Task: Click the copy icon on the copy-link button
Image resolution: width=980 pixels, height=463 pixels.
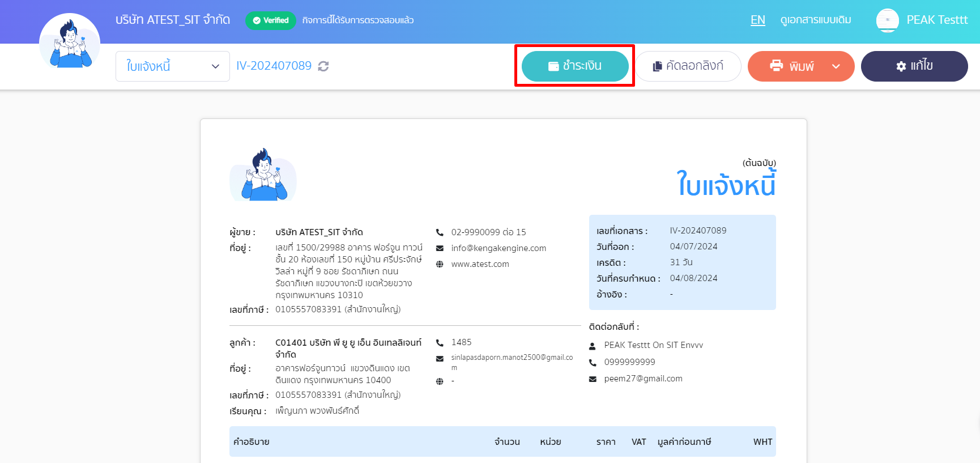Action: tap(657, 66)
